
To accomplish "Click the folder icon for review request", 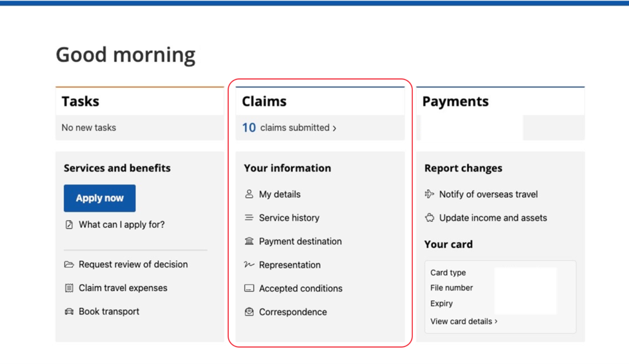I will (69, 265).
